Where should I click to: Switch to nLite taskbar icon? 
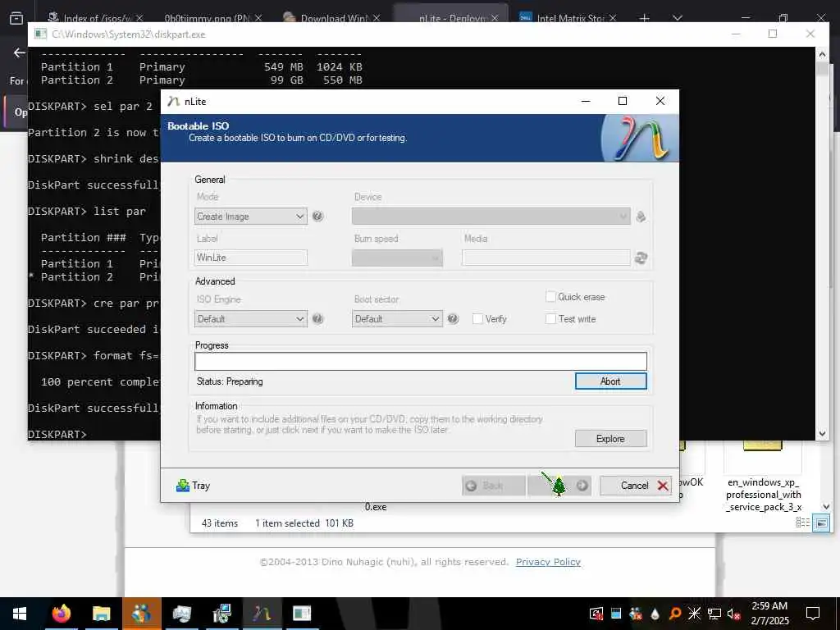tap(262, 614)
